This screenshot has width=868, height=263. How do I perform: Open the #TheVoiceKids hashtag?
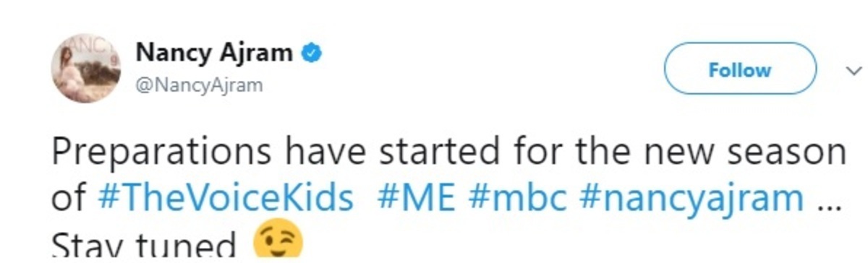click(x=225, y=198)
